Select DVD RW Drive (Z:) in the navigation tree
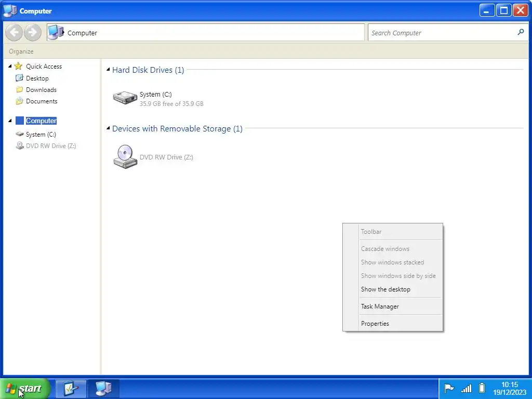 (51, 146)
